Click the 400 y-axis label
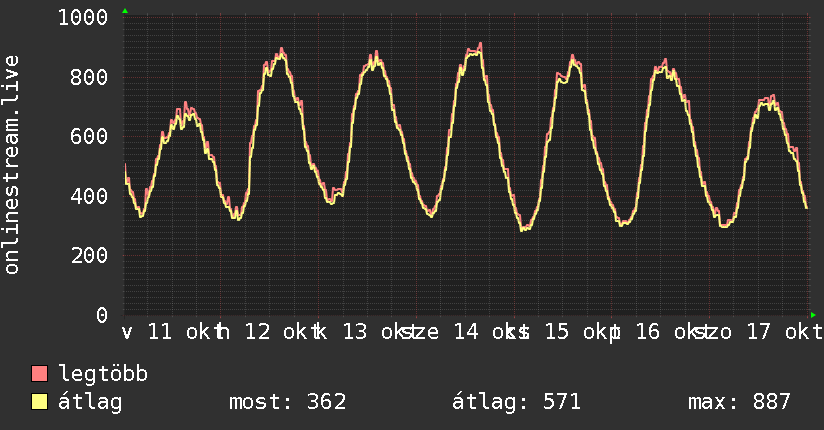Viewport: 824px width, 430px height. pyautogui.click(x=89, y=196)
